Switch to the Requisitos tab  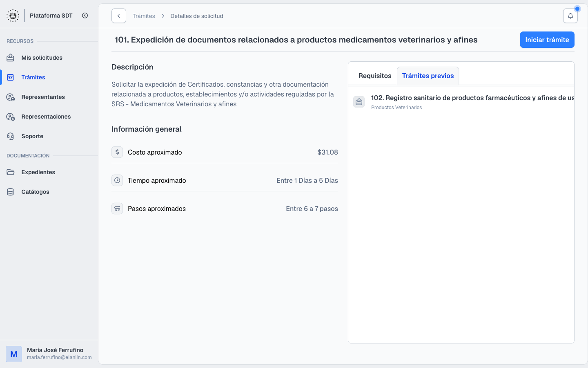point(375,76)
